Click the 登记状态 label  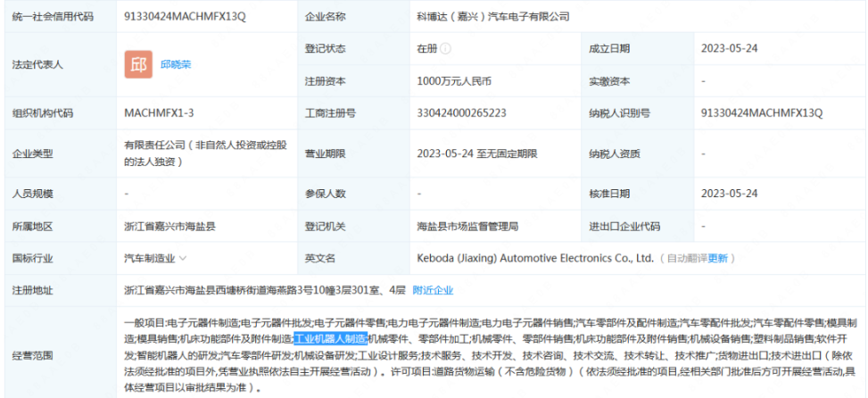pyautogui.click(x=325, y=49)
